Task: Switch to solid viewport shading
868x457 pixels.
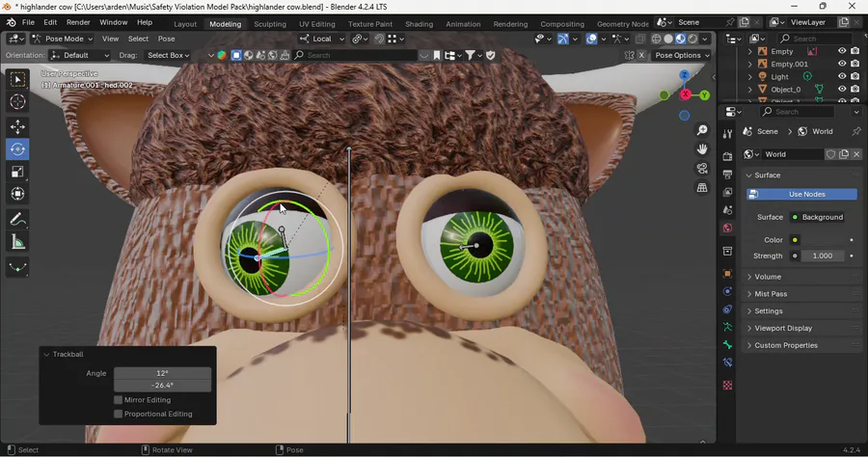Action: coord(668,39)
